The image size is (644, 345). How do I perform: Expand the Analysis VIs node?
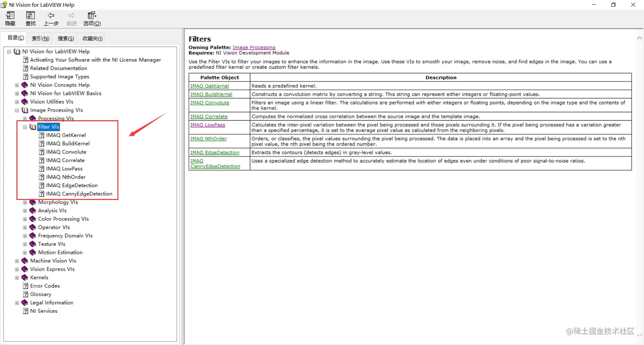click(25, 211)
